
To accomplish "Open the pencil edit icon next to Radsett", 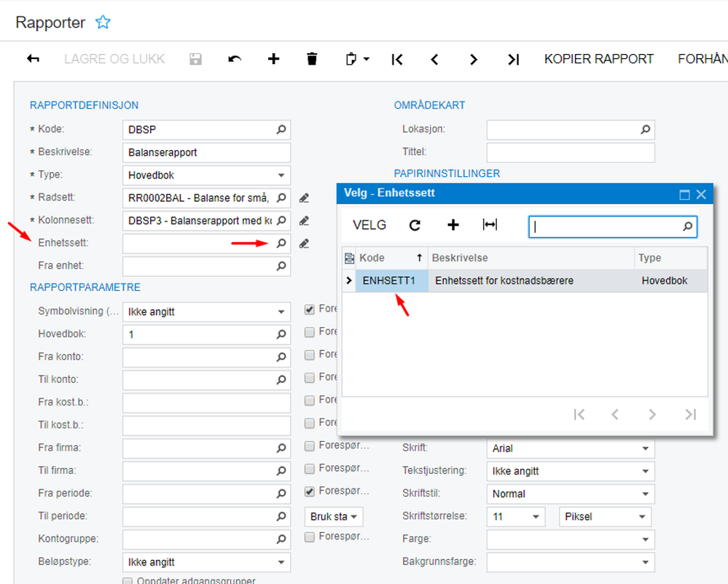I will (x=304, y=198).
